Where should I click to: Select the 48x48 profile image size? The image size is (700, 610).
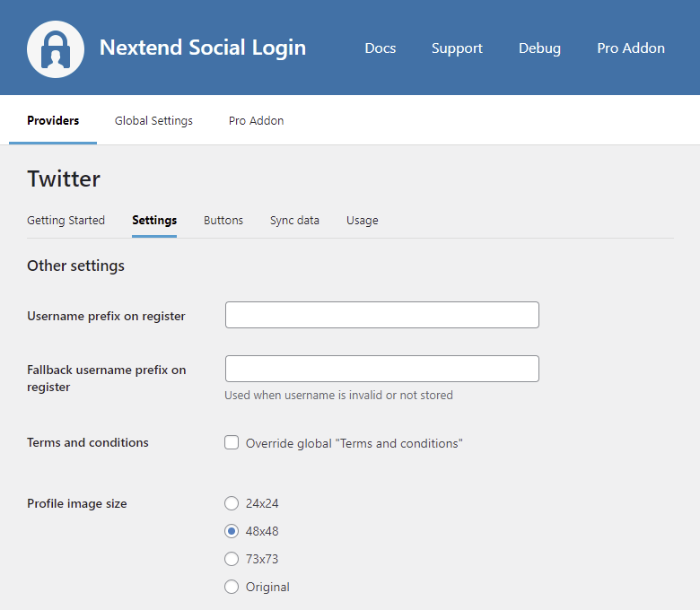[232, 531]
